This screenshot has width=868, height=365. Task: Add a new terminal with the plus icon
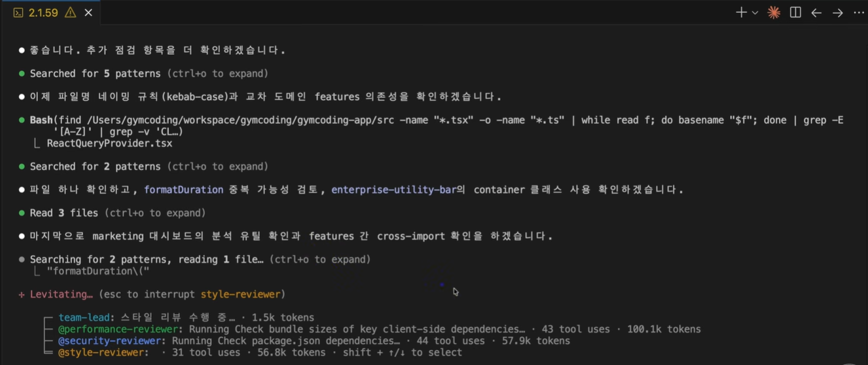(x=741, y=12)
